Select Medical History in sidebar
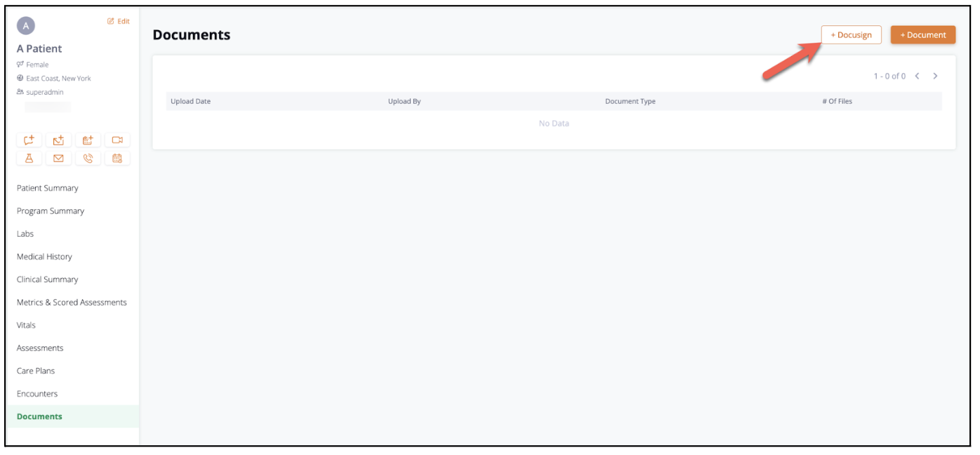This screenshot has width=980, height=455. pyautogui.click(x=44, y=256)
